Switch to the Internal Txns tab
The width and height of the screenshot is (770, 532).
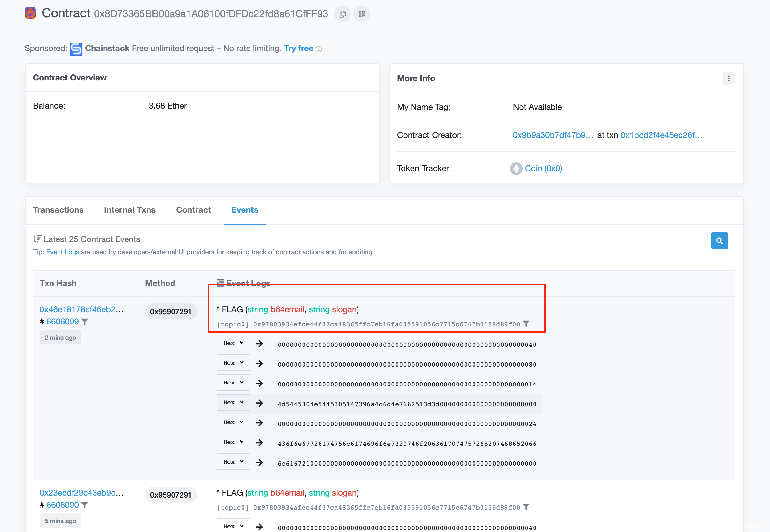tap(130, 210)
